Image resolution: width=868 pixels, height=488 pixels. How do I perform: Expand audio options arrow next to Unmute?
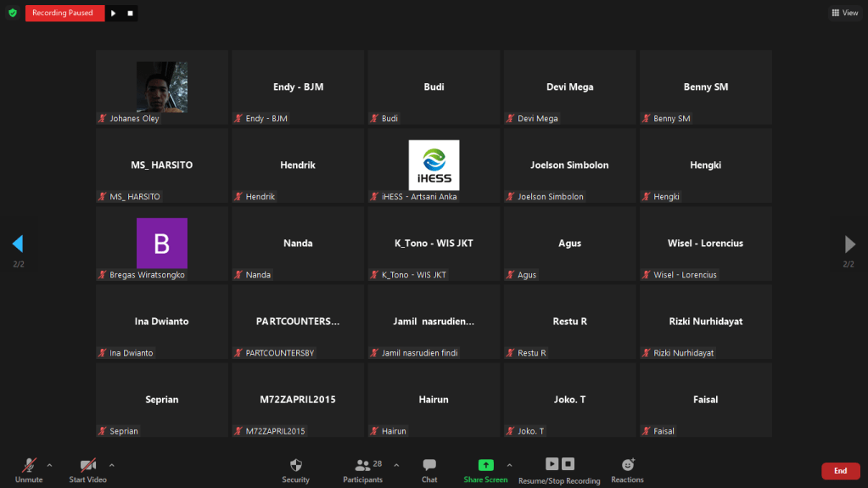(x=49, y=465)
